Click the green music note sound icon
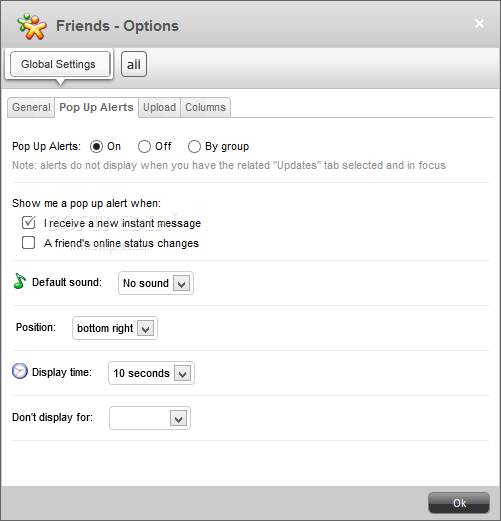 pos(20,281)
